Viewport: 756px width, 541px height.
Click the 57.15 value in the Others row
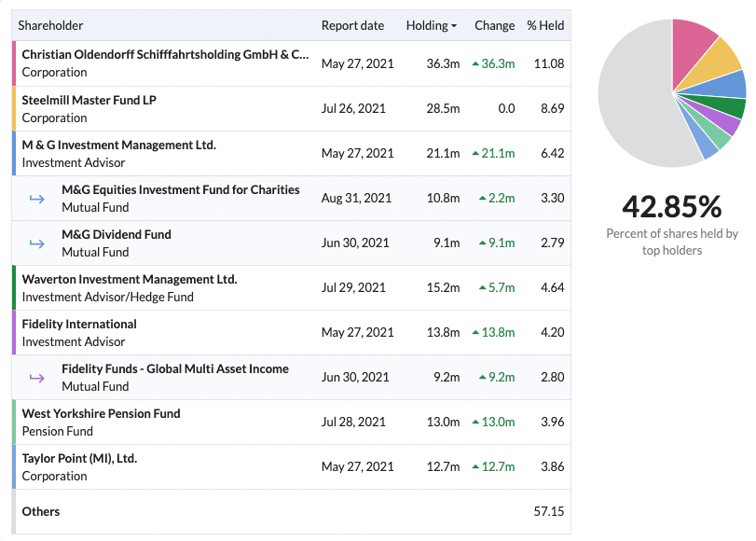click(549, 511)
